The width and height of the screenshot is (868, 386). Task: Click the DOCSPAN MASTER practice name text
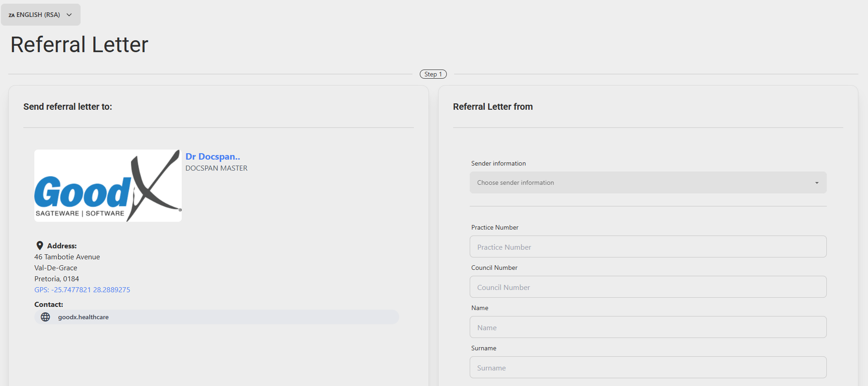pyautogui.click(x=217, y=168)
